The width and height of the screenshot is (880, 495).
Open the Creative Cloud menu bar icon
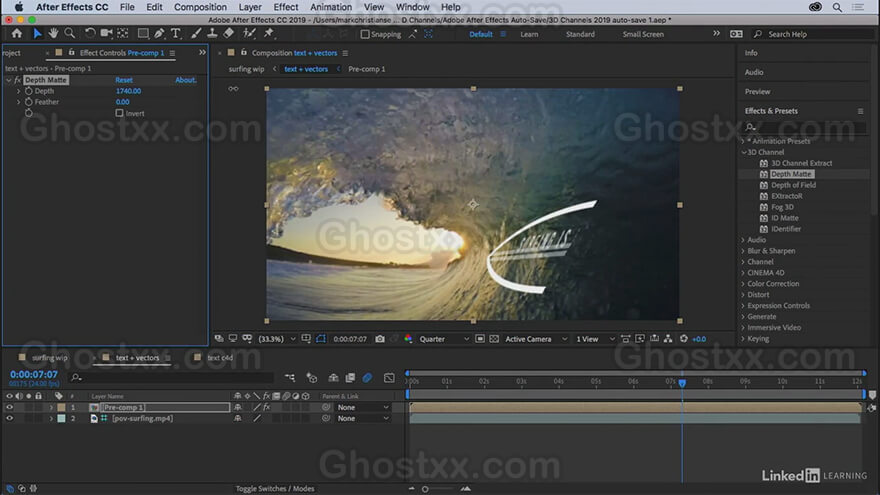(815, 7)
